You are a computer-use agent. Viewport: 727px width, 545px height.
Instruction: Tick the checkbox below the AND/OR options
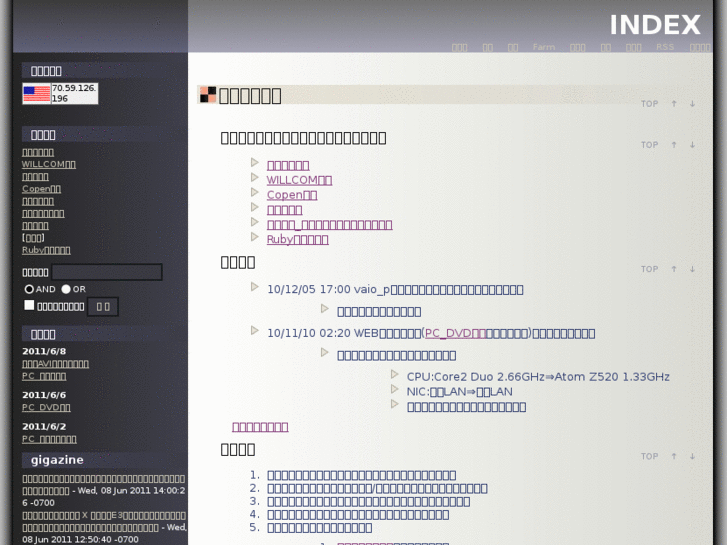coord(29,305)
